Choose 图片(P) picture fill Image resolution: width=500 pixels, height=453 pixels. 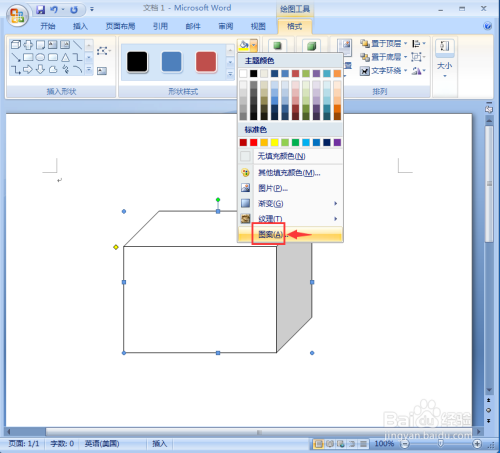290,188
